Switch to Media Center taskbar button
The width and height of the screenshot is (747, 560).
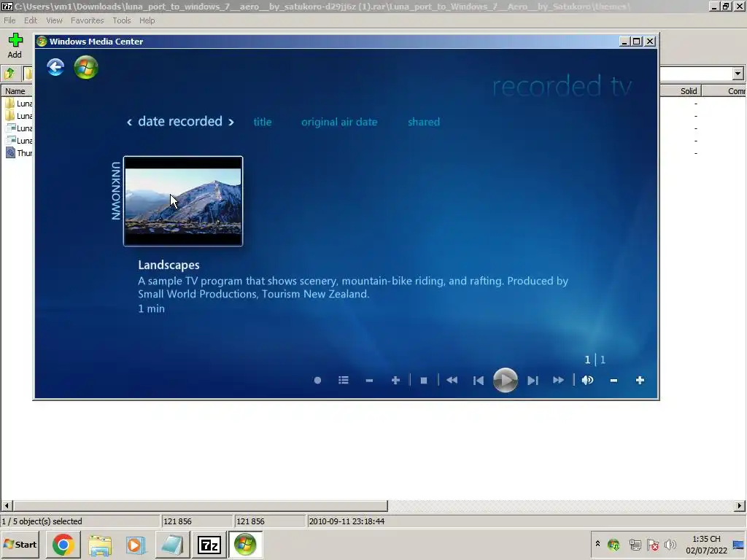coord(245,545)
